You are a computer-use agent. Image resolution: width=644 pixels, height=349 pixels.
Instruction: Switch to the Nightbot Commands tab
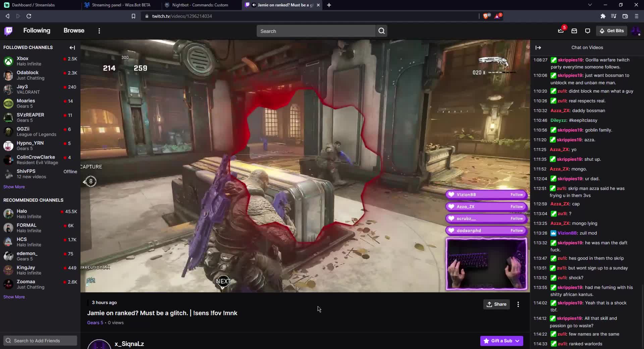pyautogui.click(x=200, y=5)
